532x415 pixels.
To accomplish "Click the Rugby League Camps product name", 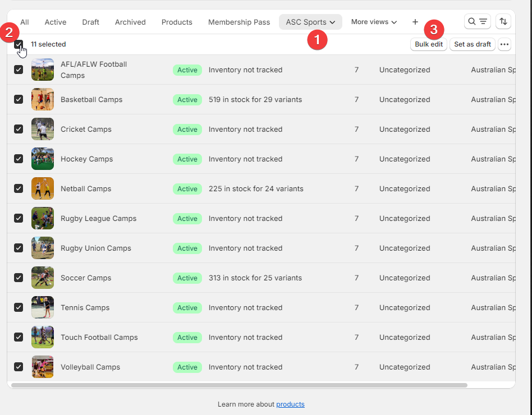I will (x=98, y=218).
